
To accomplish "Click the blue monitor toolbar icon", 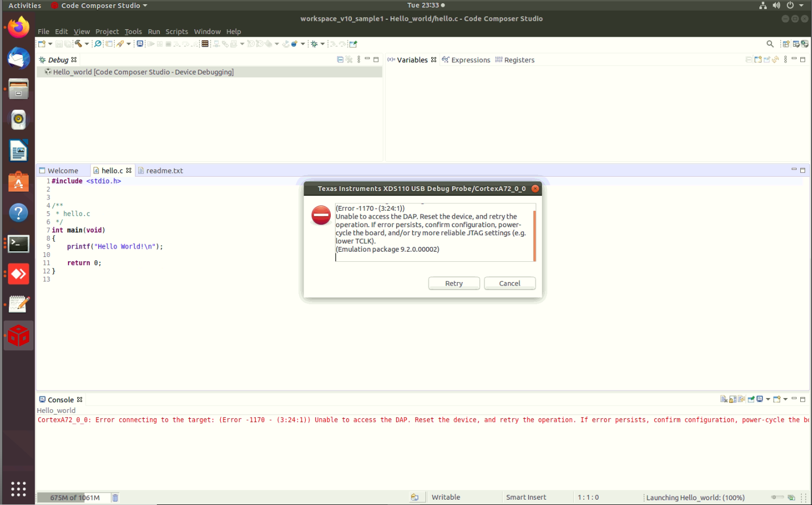I will tap(140, 44).
